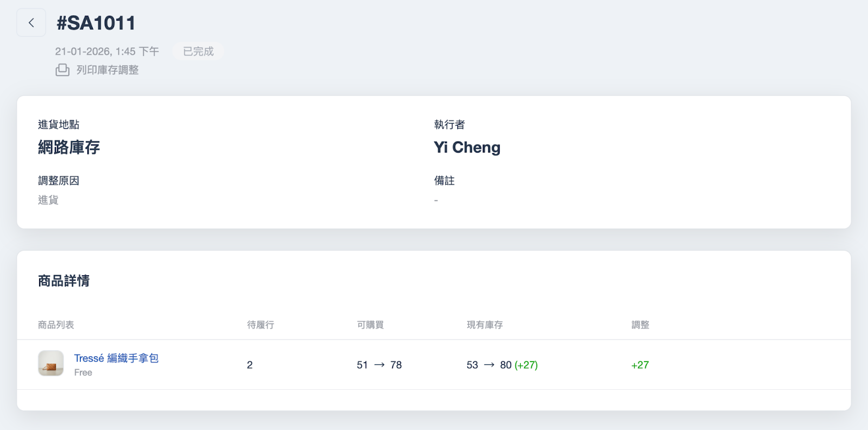Viewport: 868px width, 430px height.
Task: Click the Tressé bag product thumbnail
Action: [51, 363]
